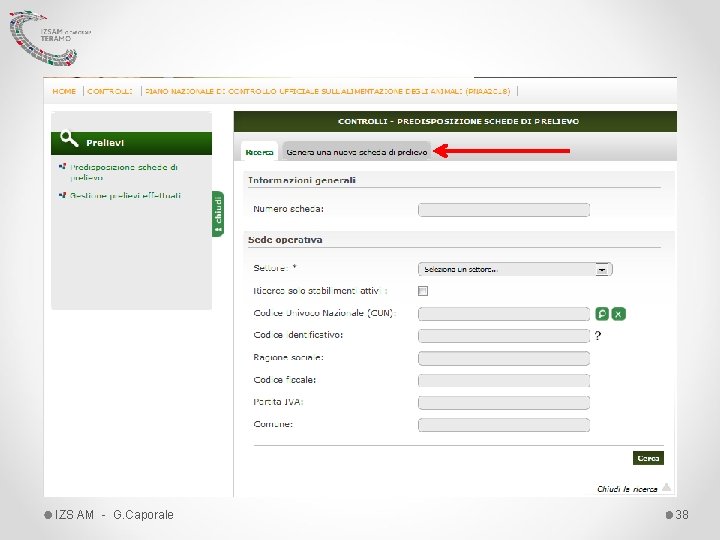Open Gestione prelievi effettuati link

click(125, 196)
